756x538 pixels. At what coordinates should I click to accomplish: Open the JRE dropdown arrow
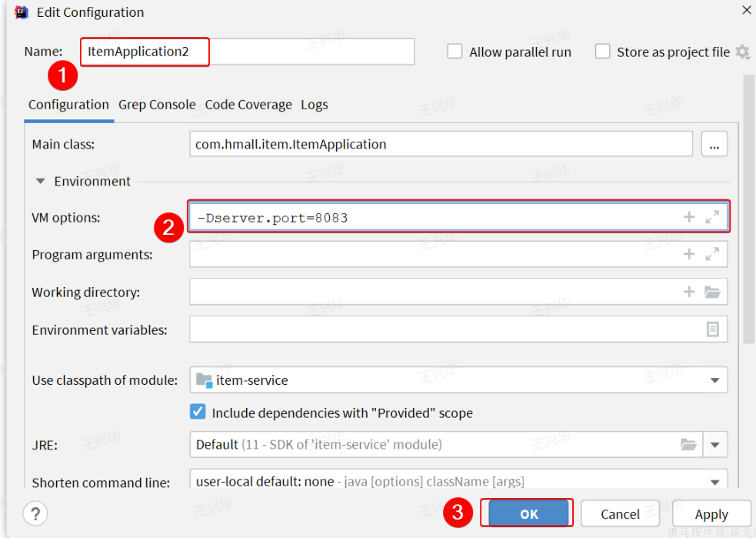[x=714, y=444]
